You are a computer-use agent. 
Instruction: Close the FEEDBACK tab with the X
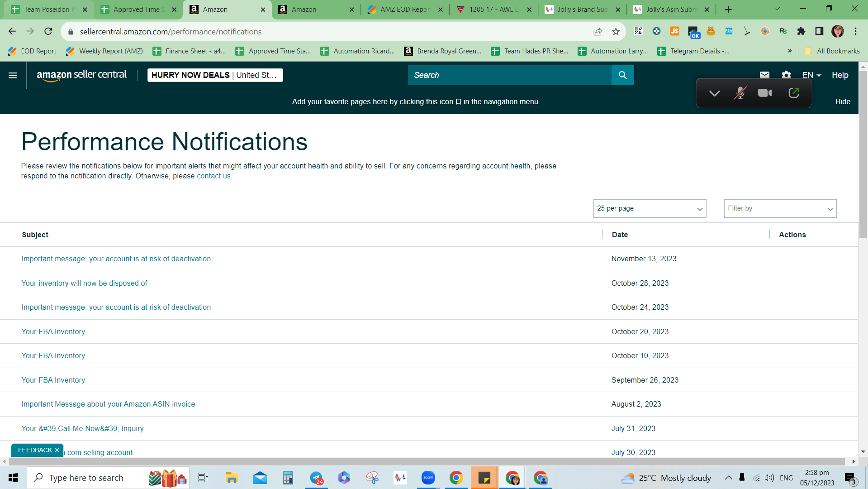(x=57, y=450)
